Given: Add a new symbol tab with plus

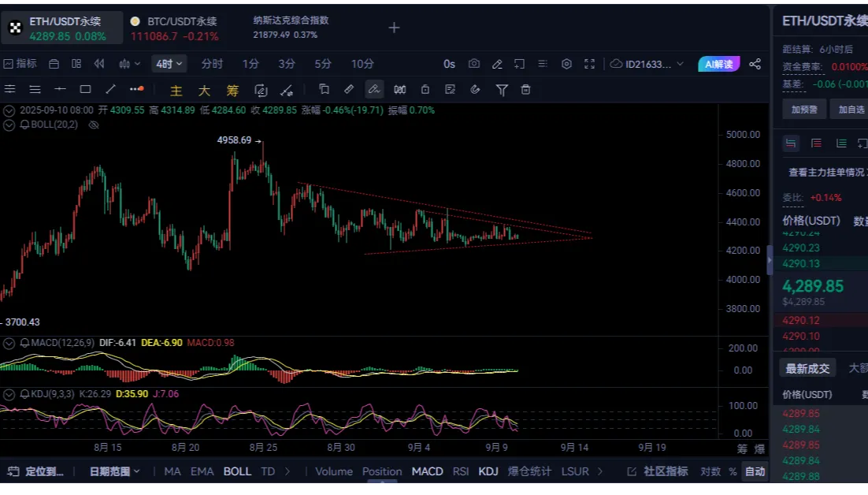Looking at the screenshot, I should click(394, 28).
